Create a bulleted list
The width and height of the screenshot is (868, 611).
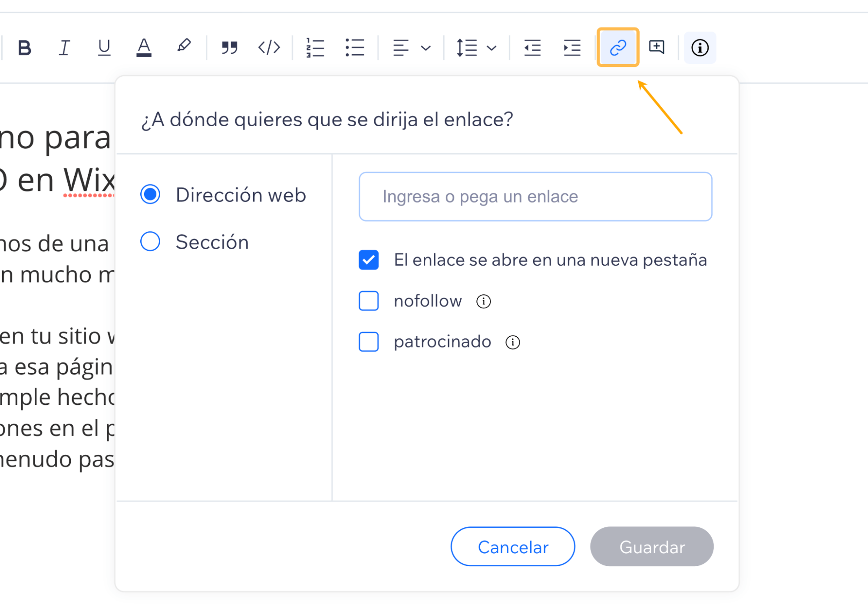click(x=354, y=48)
